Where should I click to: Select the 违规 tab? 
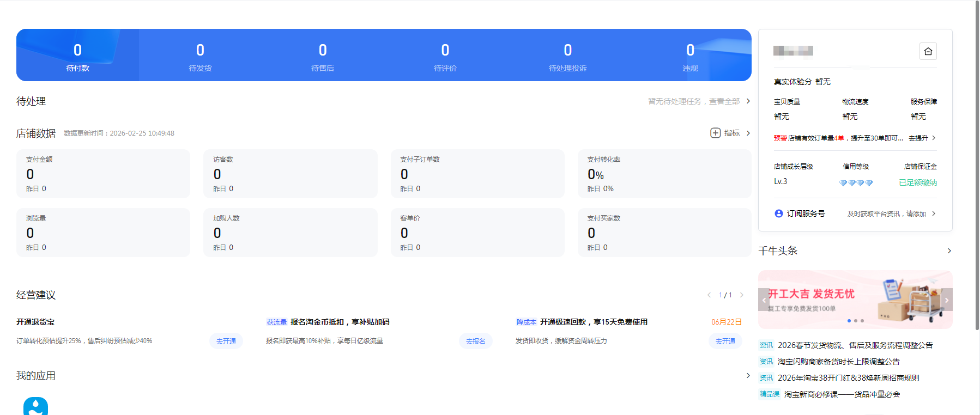690,55
